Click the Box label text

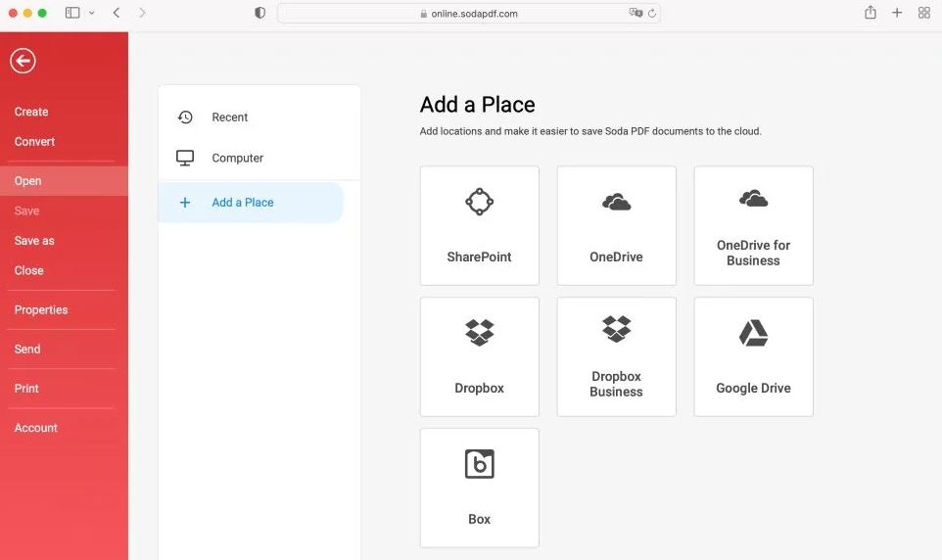(480, 519)
